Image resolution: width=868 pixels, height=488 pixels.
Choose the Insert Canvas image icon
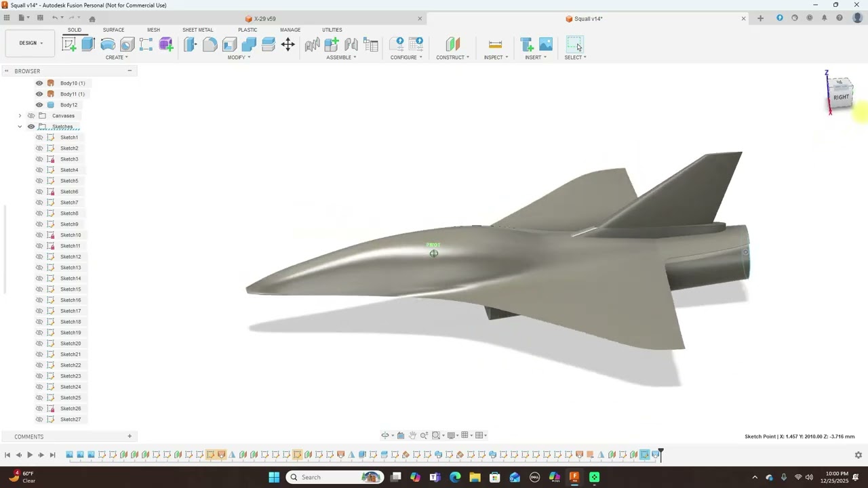point(546,45)
